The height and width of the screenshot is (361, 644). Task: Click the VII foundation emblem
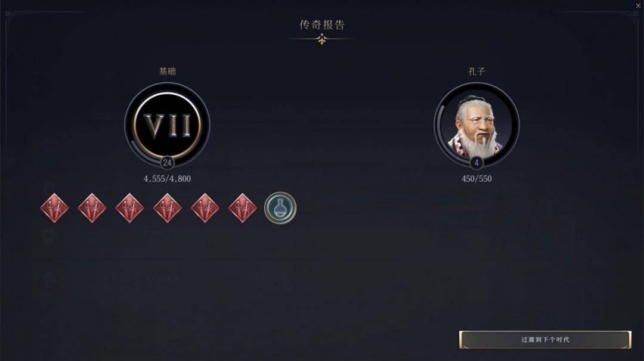pos(167,125)
